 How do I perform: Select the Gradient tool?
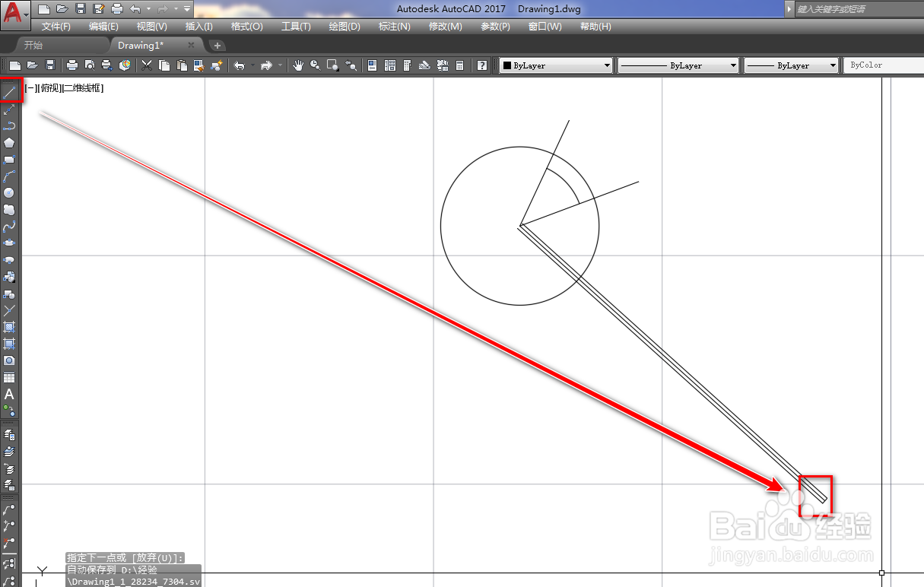[10, 344]
